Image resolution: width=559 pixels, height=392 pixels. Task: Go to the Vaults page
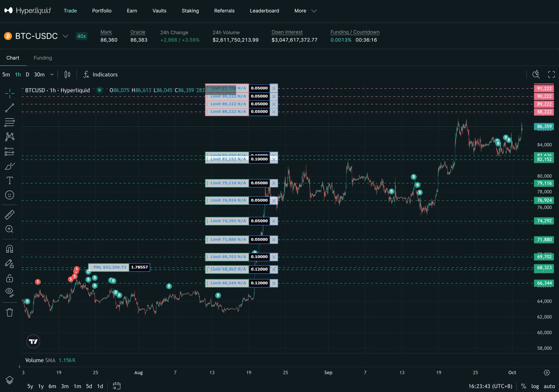click(159, 11)
